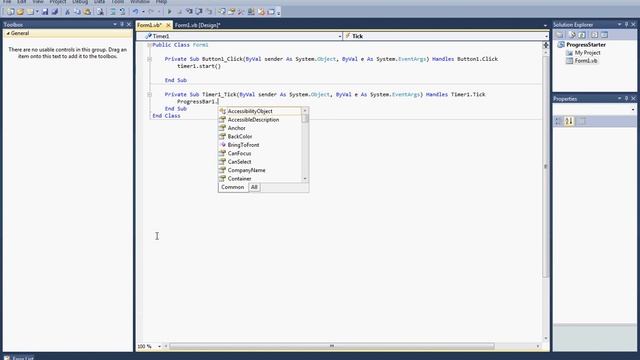Click the Redo arrow icon
The image size is (640, 360).
[151, 12]
